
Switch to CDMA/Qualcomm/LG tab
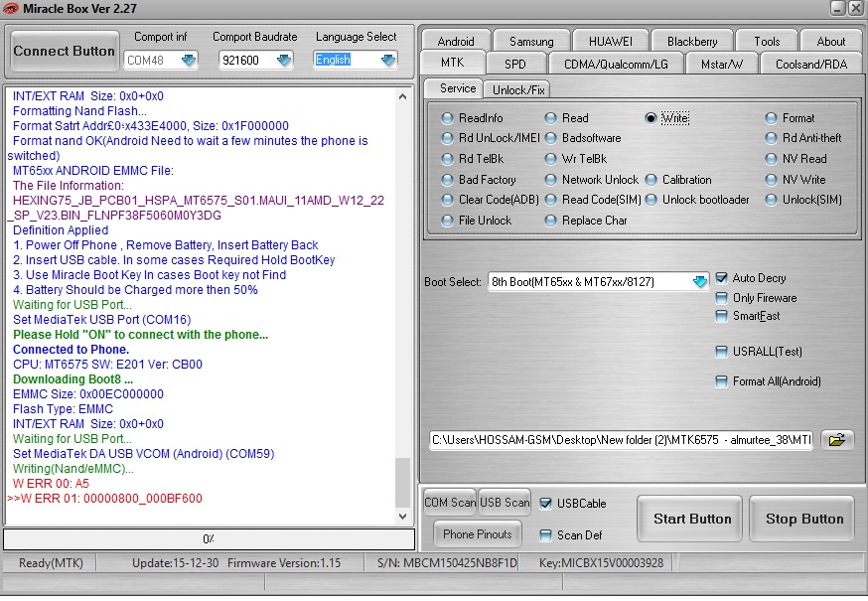(616, 64)
